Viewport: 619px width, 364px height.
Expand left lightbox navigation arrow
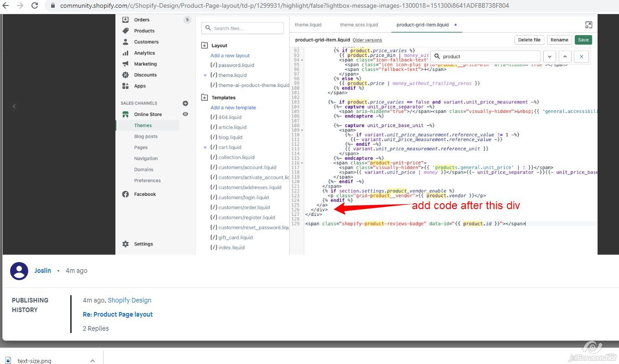tap(14, 106)
